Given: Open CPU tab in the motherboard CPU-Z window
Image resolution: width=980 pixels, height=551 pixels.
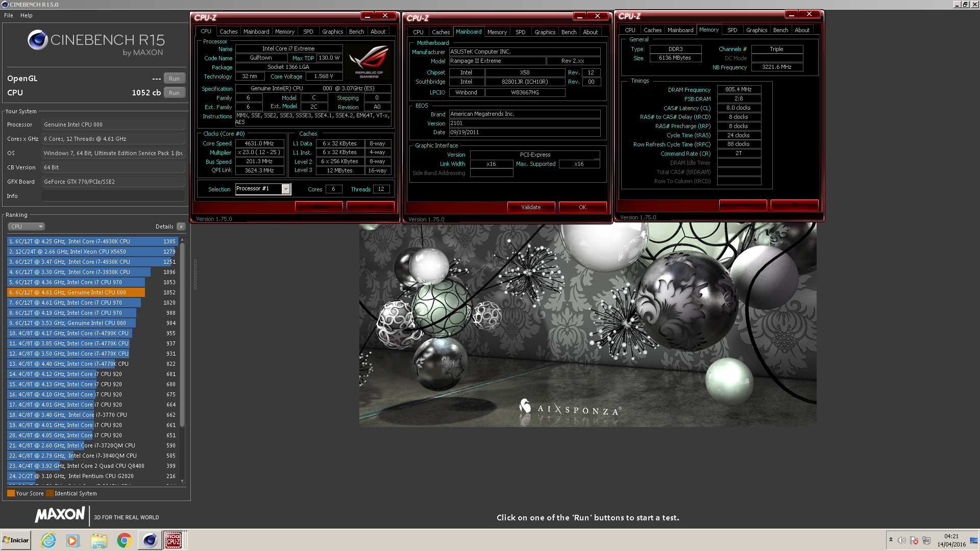Looking at the screenshot, I should (418, 32).
